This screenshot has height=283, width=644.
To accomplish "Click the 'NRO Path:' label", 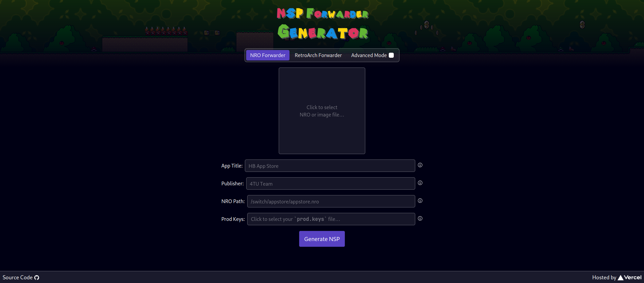I will coord(233,201).
